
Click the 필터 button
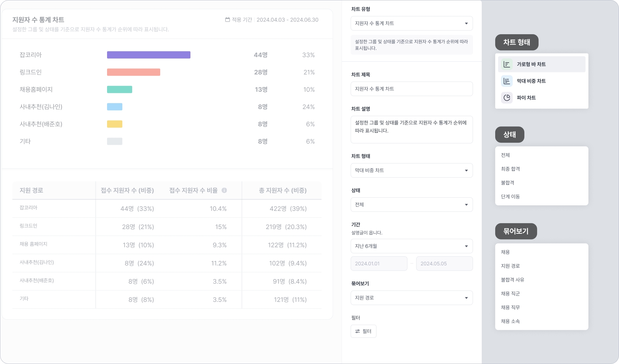(x=363, y=331)
